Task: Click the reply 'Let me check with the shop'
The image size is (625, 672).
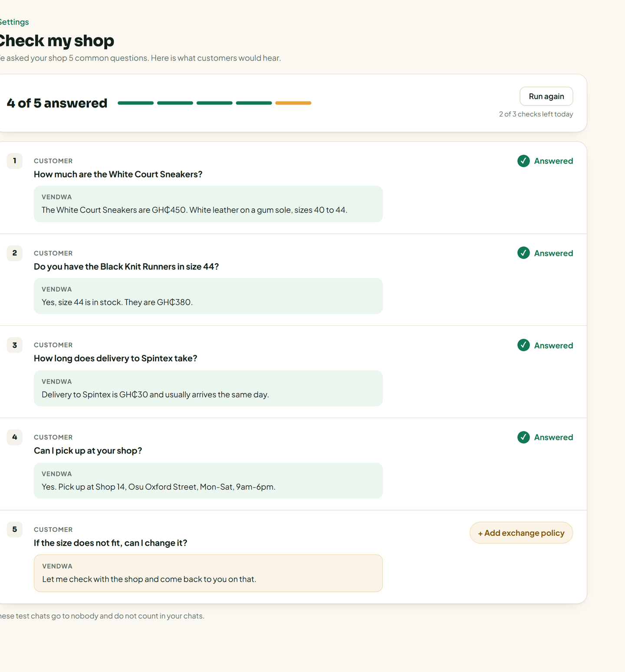Action: [208, 573]
